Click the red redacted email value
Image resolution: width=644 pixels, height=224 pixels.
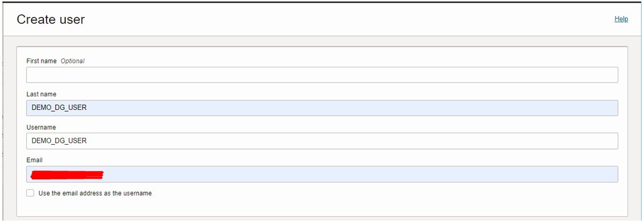(x=67, y=174)
